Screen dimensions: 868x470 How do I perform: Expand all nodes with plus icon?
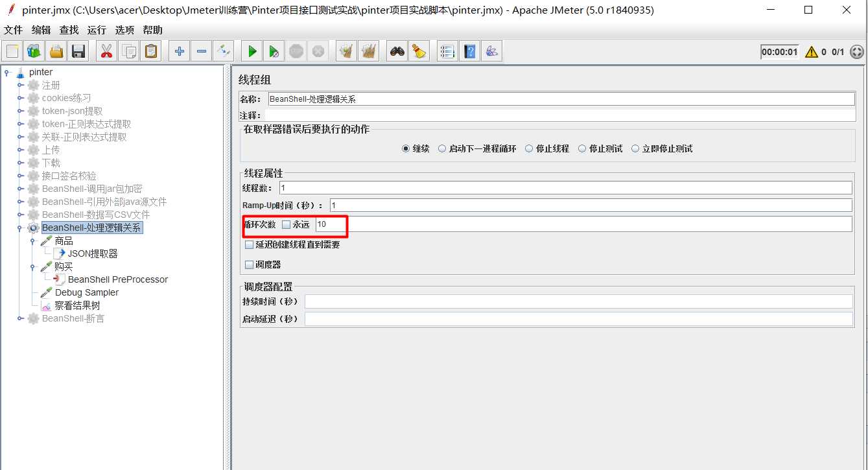tap(180, 51)
